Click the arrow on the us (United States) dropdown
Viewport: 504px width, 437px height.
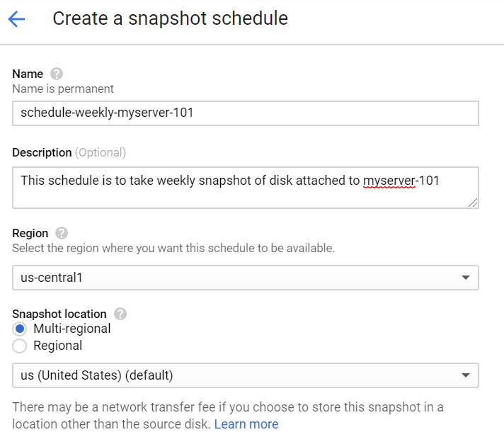point(465,375)
